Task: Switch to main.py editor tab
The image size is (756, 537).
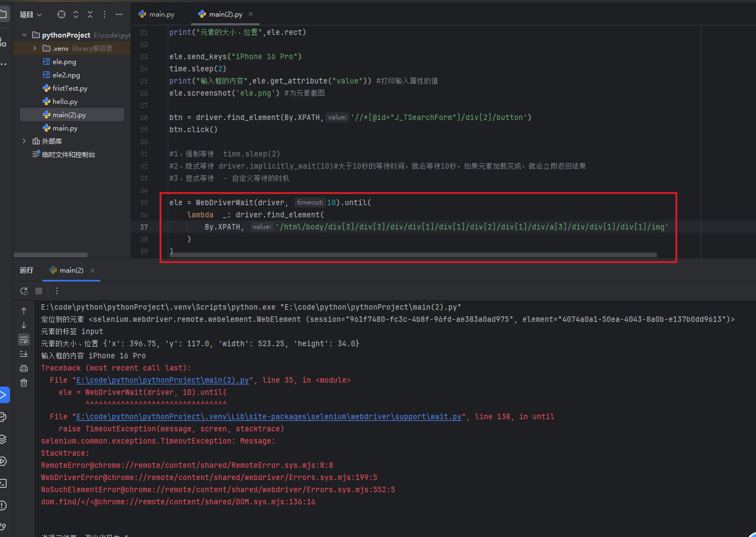Action: pyautogui.click(x=157, y=14)
